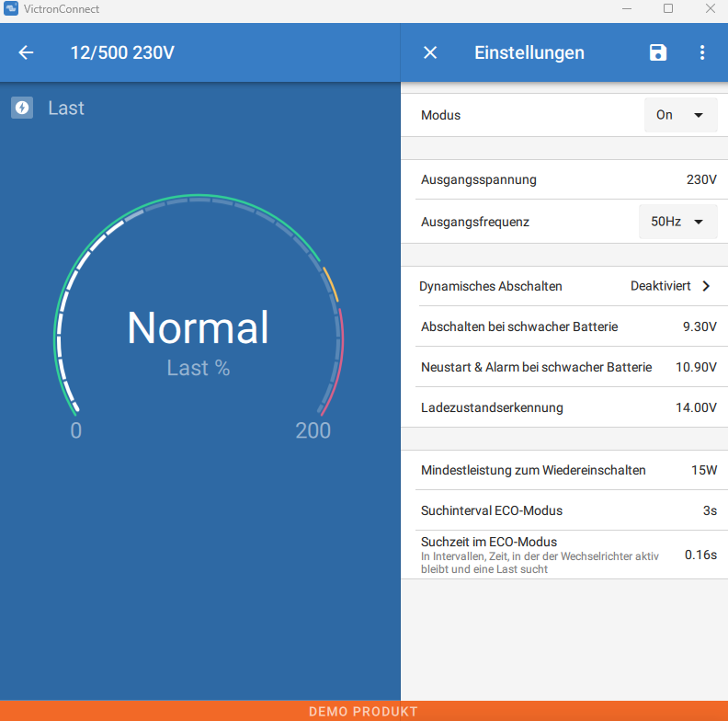The width and height of the screenshot is (728, 721).
Task: Close the Einstellungen panel with X
Action: pyautogui.click(x=430, y=52)
